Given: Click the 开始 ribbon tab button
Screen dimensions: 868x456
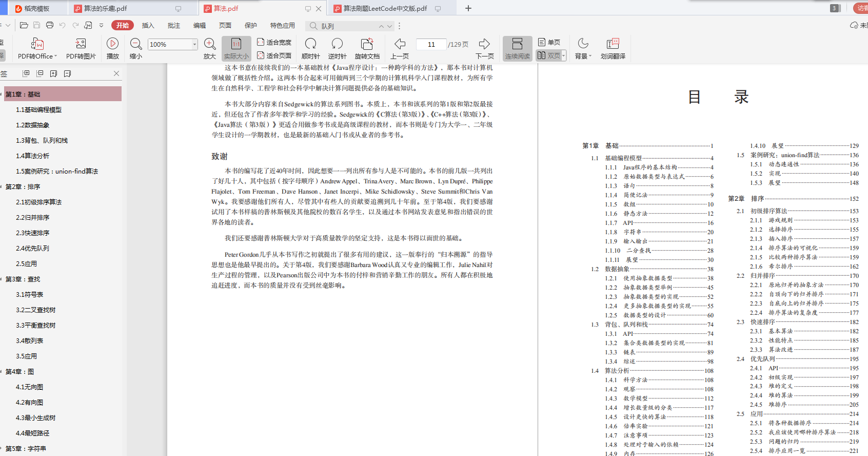Looking at the screenshot, I should click(122, 26).
